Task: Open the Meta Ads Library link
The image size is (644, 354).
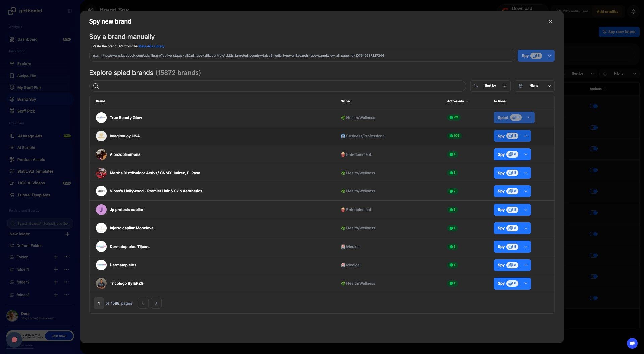Action: pyautogui.click(x=151, y=46)
